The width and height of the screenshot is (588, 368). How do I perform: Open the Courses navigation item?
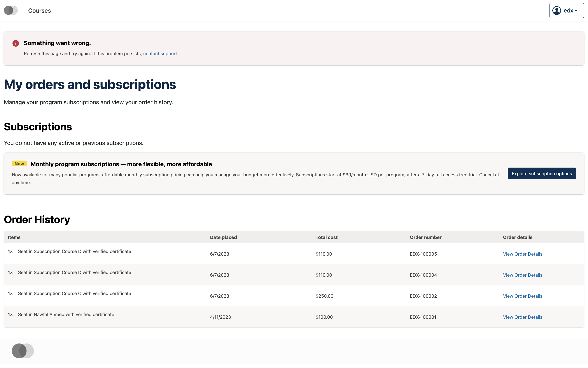pos(39,11)
